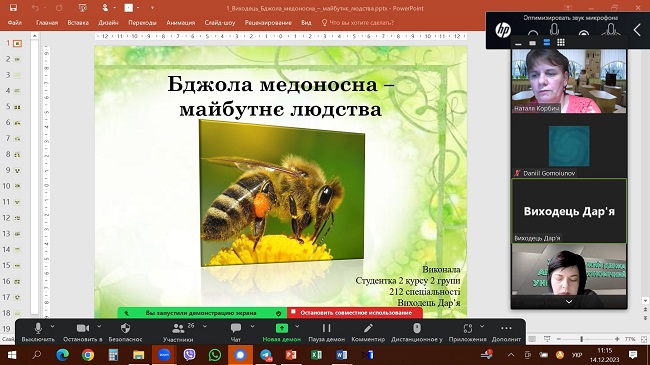This screenshot has width=650, height=365.
Task: Save the presentation with the floppy icon
Action: coord(13,8)
